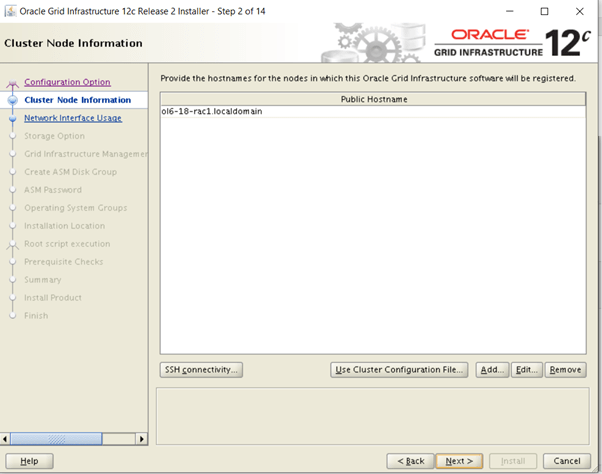Screen dimensions: 602x474
Task: Select Cluster Node Information step
Action: click(77, 100)
